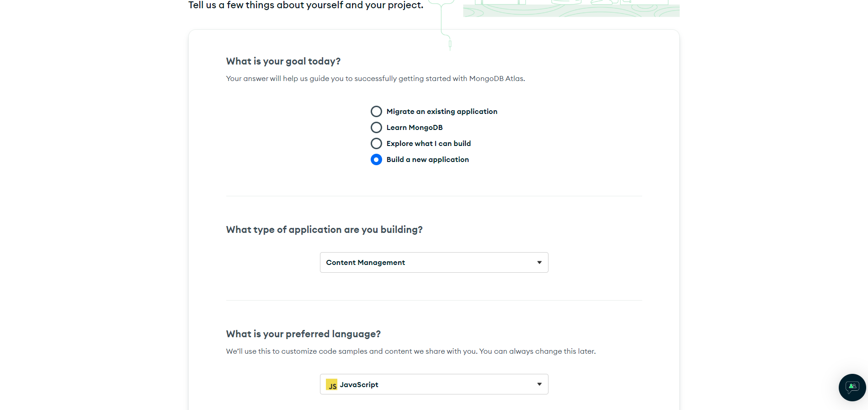
Task: Click the 'Explore what I can build' label
Action: pos(428,144)
